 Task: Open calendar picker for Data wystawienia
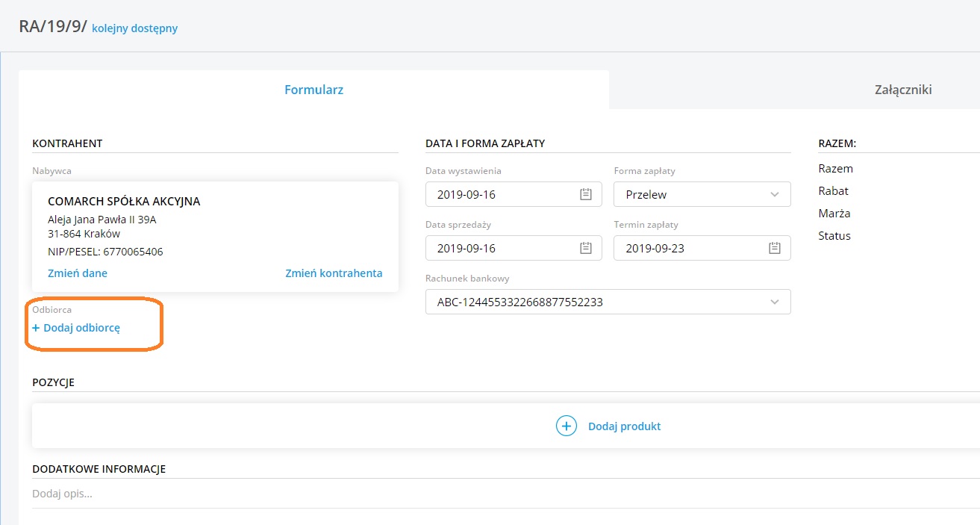(x=586, y=195)
